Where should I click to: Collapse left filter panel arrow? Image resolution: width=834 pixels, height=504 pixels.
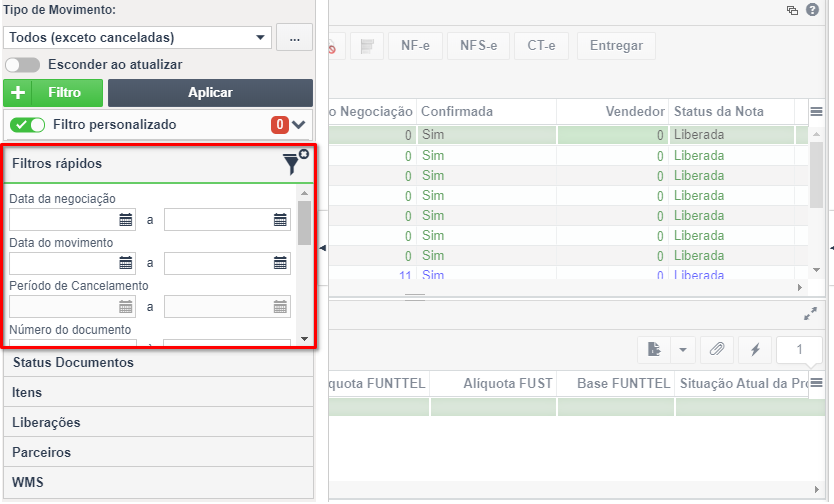pos(323,248)
